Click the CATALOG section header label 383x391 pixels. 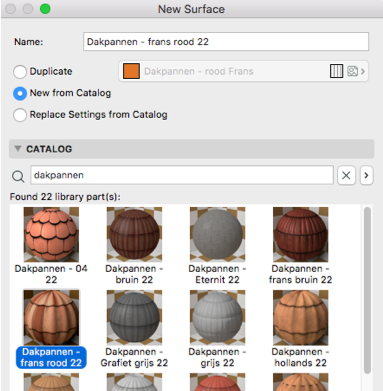coord(49,149)
